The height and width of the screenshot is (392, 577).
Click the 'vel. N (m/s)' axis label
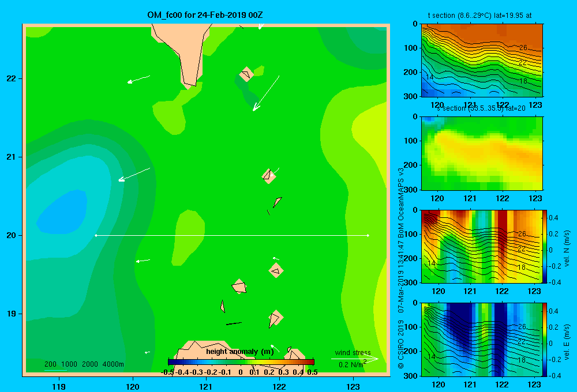click(567, 248)
